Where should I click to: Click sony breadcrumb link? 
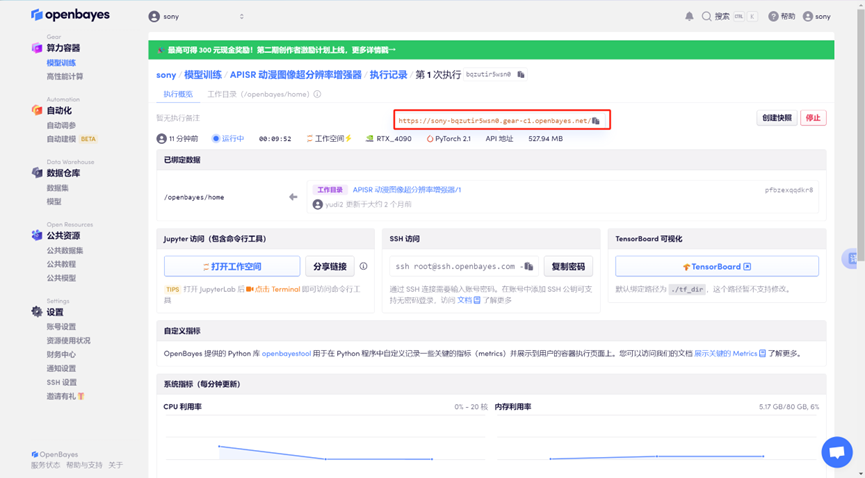(x=166, y=75)
